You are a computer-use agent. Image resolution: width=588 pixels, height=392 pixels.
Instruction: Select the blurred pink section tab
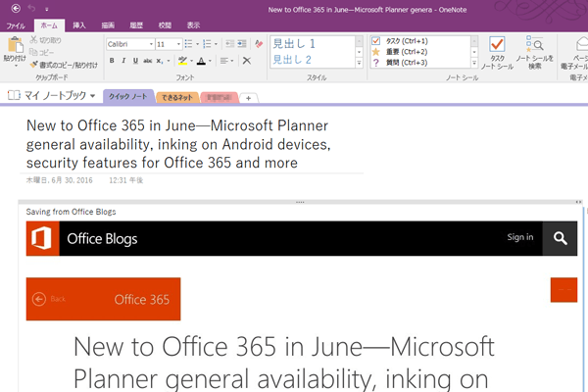point(220,98)
